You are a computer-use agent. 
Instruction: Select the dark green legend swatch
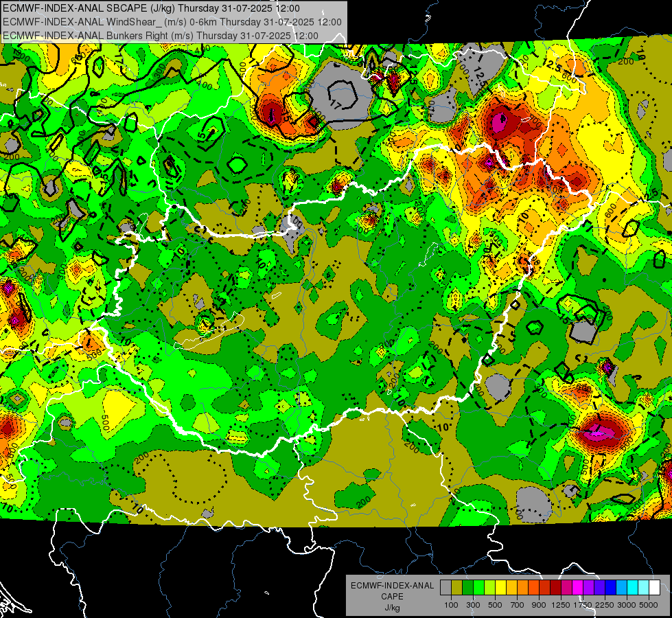click(x=467, y=588)
